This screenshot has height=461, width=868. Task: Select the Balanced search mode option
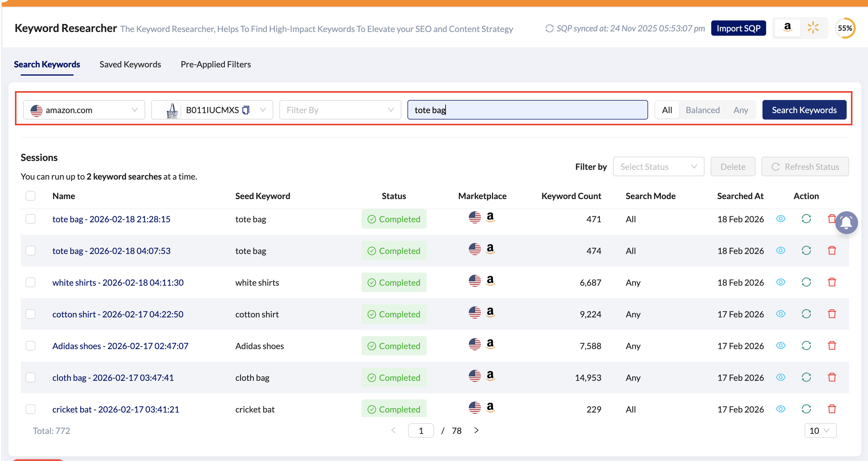click(703, 110)
